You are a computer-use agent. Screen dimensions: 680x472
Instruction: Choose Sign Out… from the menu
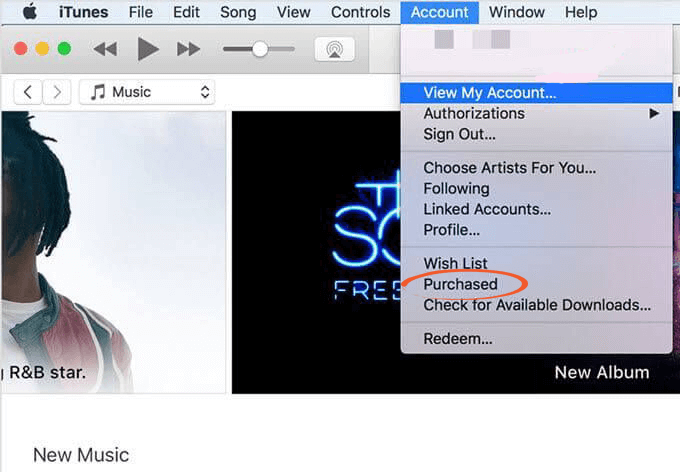[x=536, y=134]
